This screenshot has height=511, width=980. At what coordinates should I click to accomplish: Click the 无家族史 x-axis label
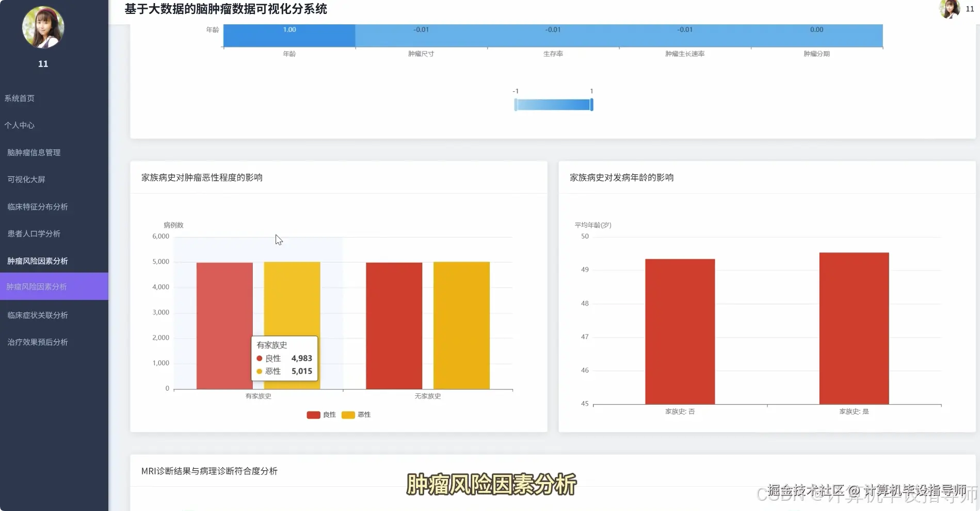(x=428, y=396)
